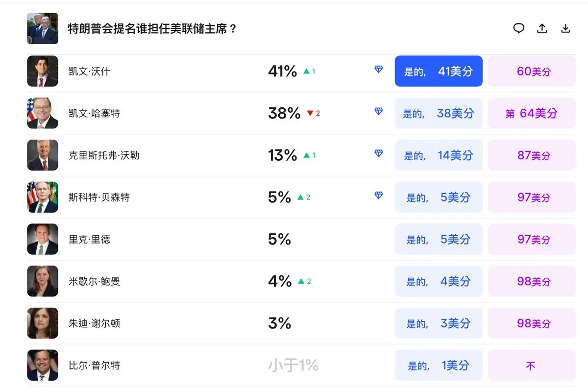Click the 87美分 No button
Screen dimensions: 588x391
click(532, 155)
